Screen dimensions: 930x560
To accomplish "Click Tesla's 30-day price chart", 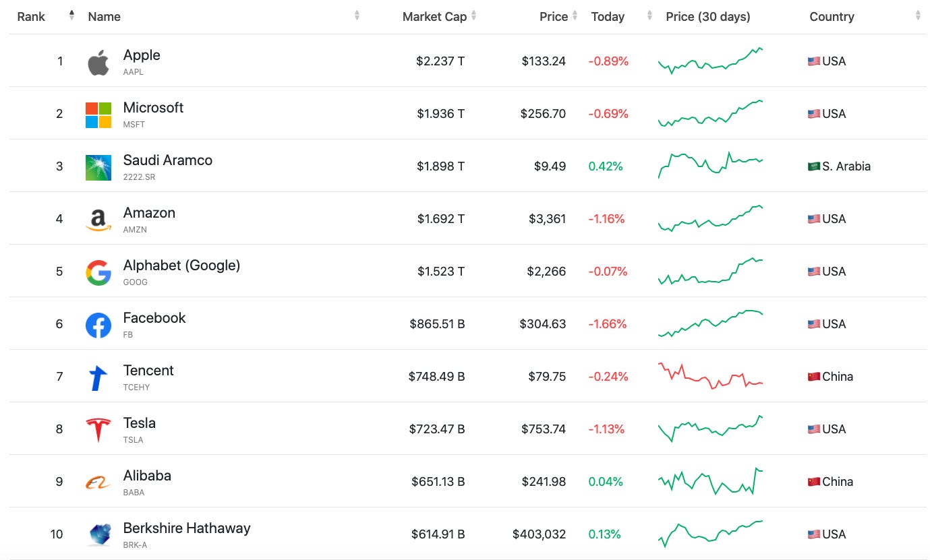I will pos(711,429).
